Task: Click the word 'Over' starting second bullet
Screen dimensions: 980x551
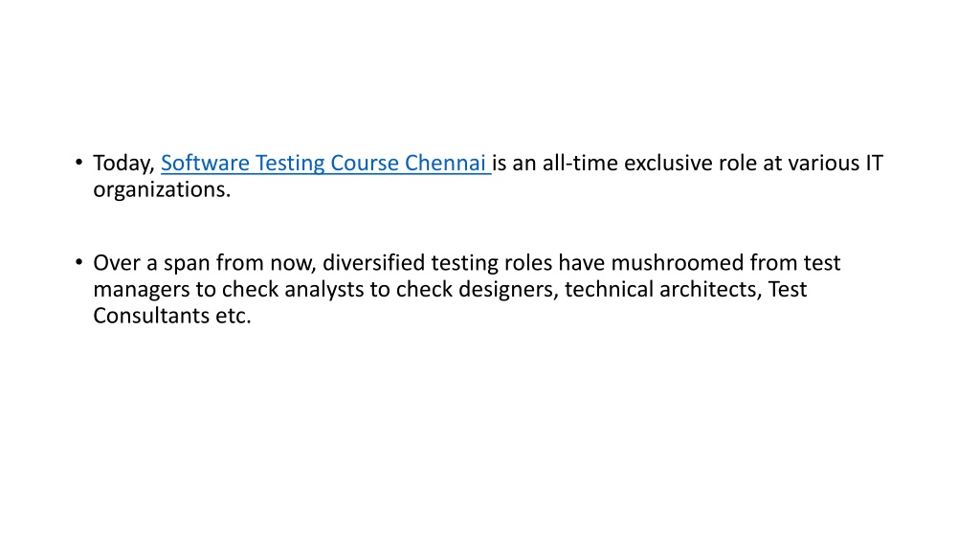Action: [x=117, y=263]
